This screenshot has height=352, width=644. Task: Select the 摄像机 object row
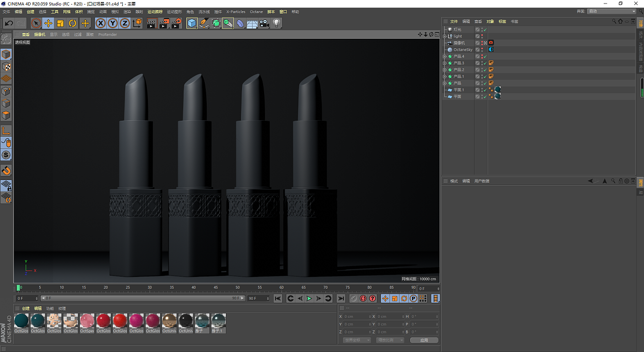click(x=459, y=43)
